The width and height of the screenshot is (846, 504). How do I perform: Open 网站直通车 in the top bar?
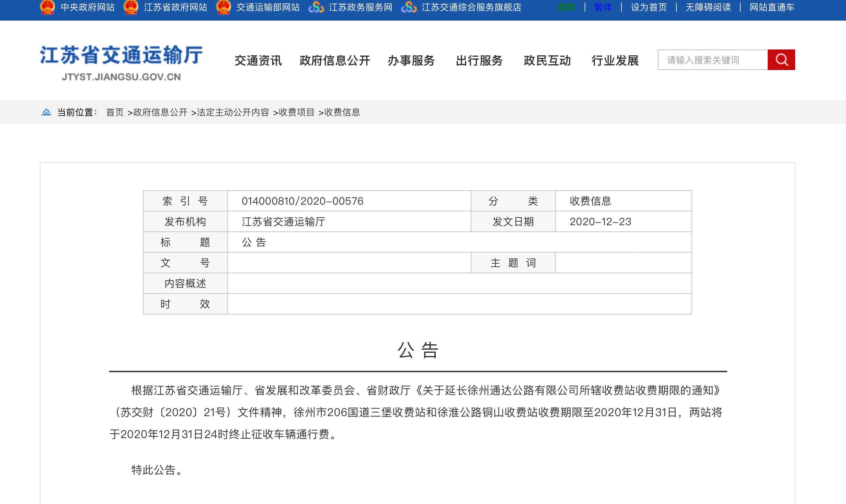[772, 7]
